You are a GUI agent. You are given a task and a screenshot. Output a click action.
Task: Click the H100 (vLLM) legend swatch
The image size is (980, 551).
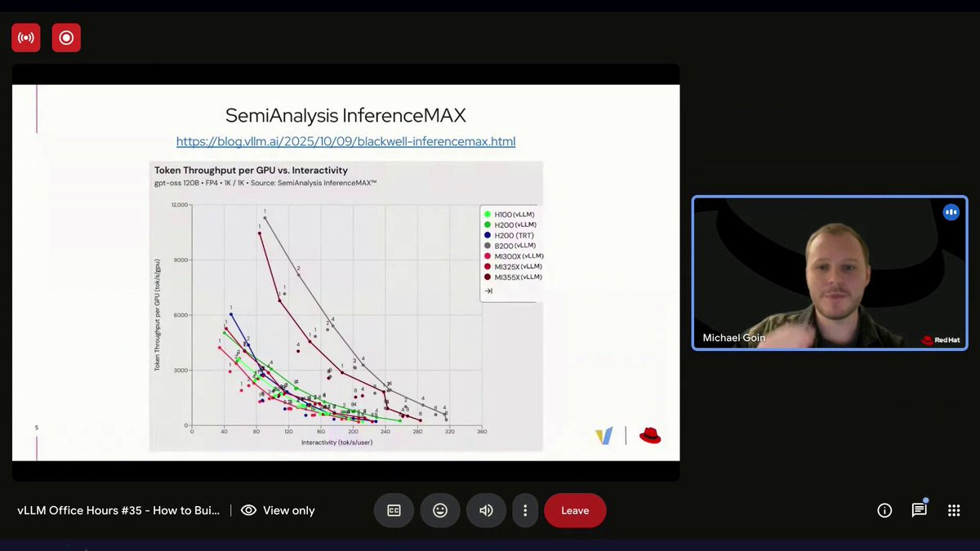488,214
